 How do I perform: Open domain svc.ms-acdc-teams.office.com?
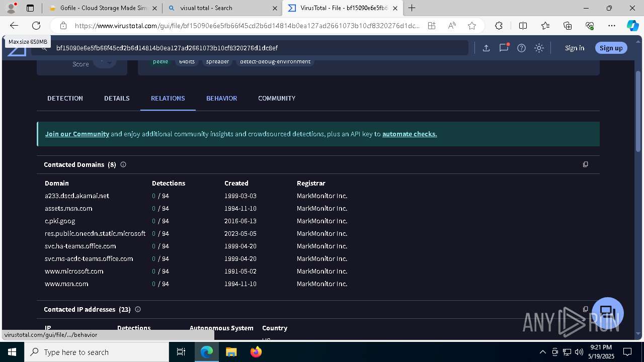tap(89, 258)
